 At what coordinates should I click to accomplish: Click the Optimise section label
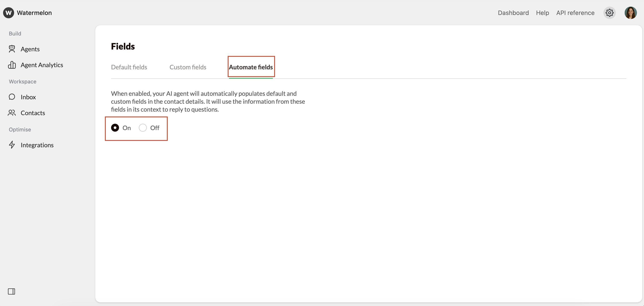tap(20, 129)
